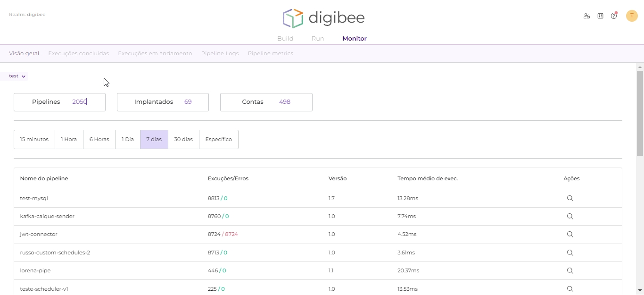This screenshot has height=295, width=644.
Task: Switch time range to '30 dias'
Action: [183, 140]
